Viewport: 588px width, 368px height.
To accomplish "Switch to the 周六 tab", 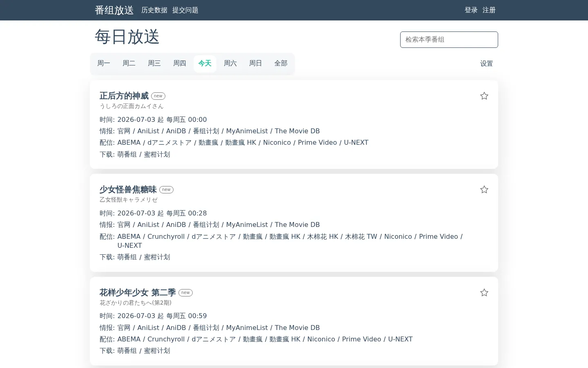I will [x=230, y=63].
